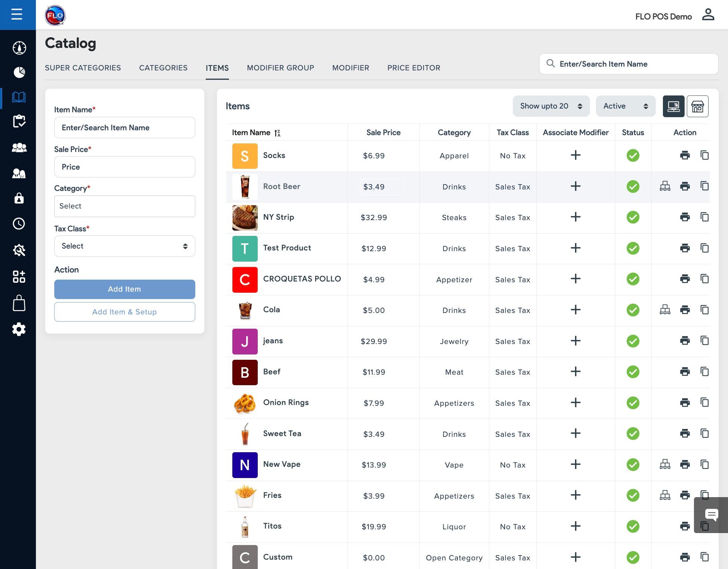Open the hamburger menu
Viewport: 728px width, 569px height.
(17, 15)
